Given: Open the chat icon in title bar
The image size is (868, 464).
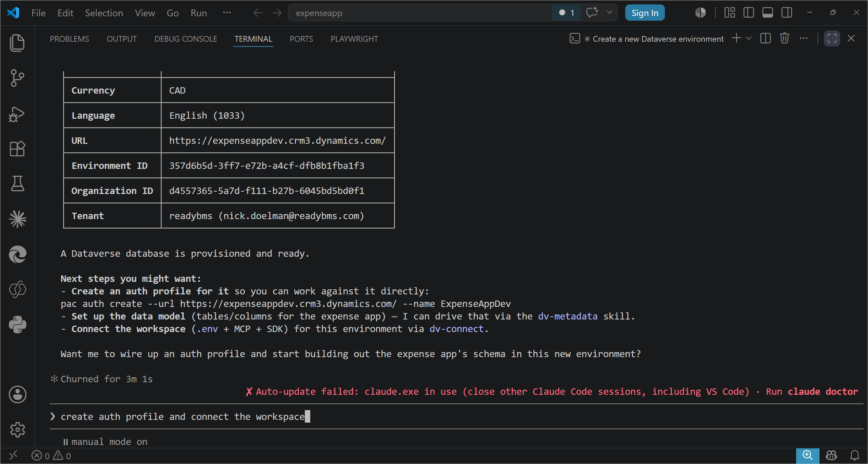Looking at the screenshot, I should coord(592,13).
